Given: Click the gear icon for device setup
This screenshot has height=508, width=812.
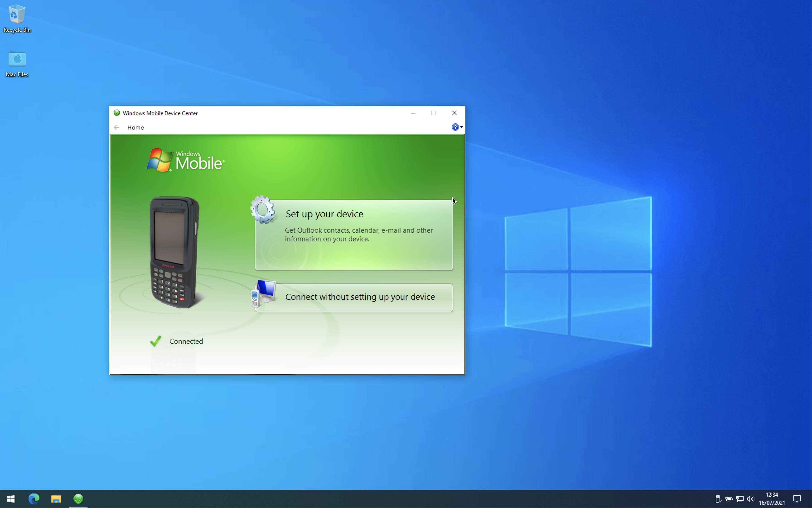Looking at the screenshot, I should [x=263, y=209].
